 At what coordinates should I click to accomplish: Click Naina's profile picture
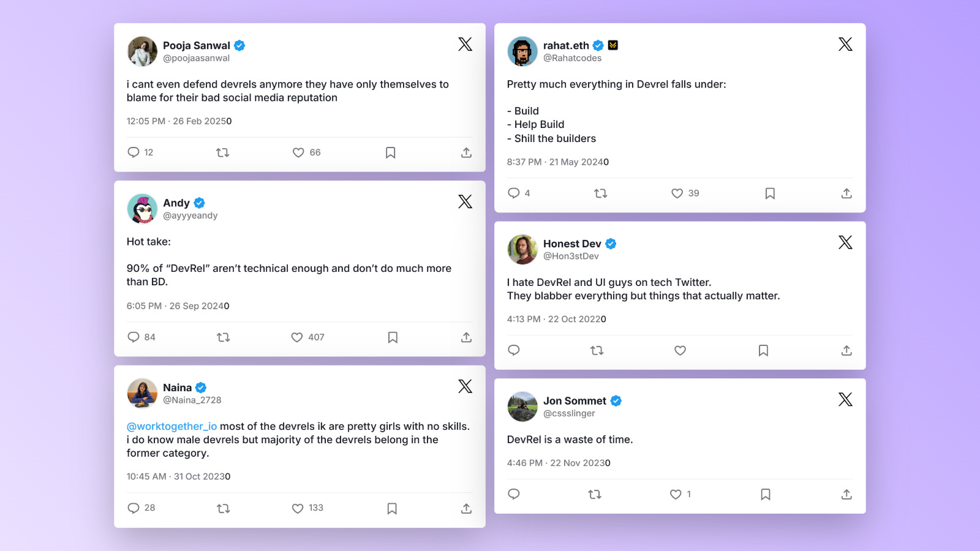coord(142,393)
